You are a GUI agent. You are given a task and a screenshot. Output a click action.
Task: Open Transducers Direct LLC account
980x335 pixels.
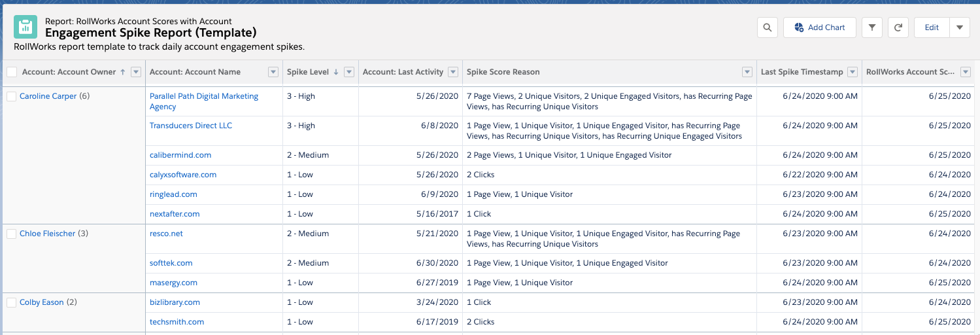(191, 126)
